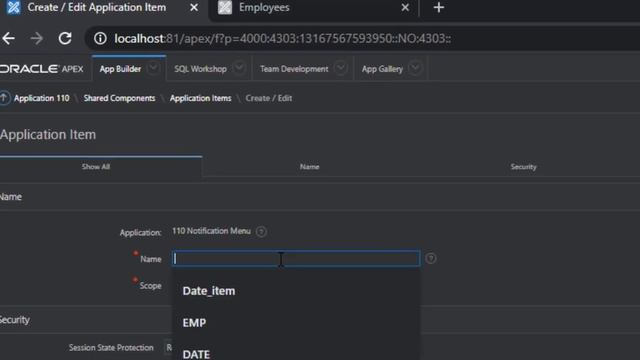Select the Security section tab
Screen dimensions: 640x360
(523, 167)
